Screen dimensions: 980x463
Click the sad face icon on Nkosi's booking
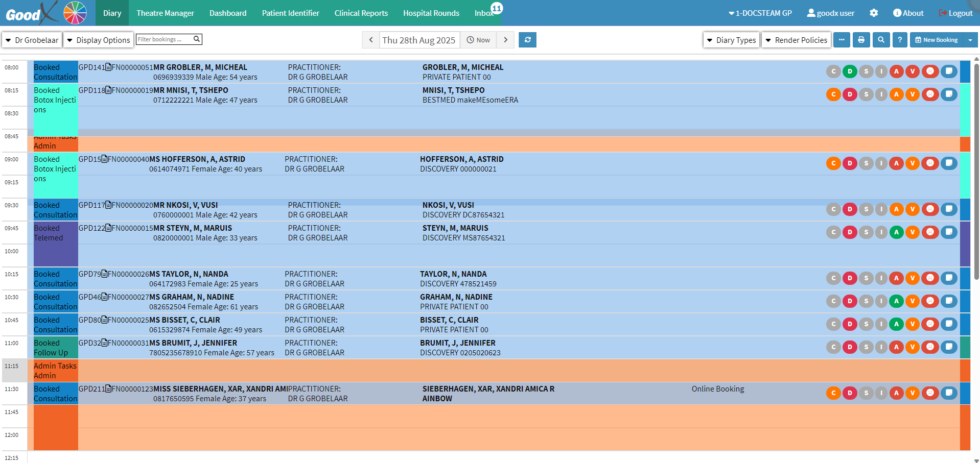930,209
